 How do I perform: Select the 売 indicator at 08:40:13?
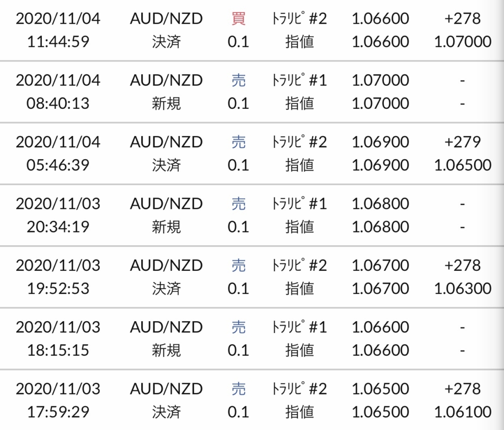pyautogui.click(x=239, y=80)
